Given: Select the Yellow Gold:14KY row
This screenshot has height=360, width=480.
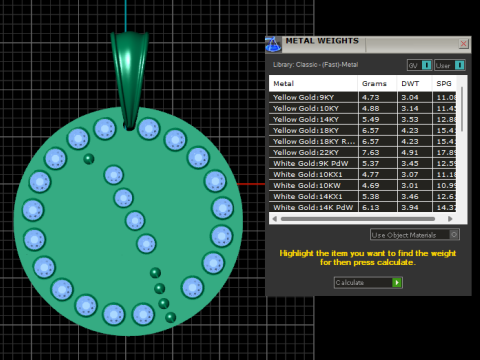Looking at the screenshot, I should pos(362,119).
